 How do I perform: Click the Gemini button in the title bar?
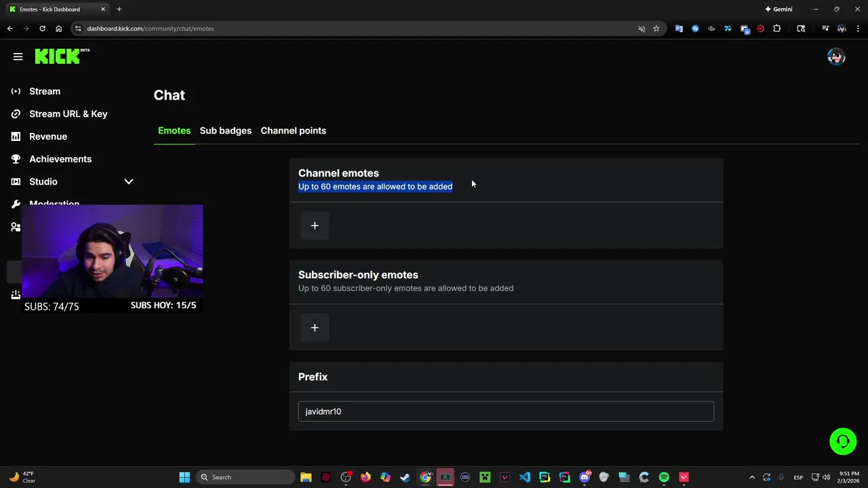778,9
